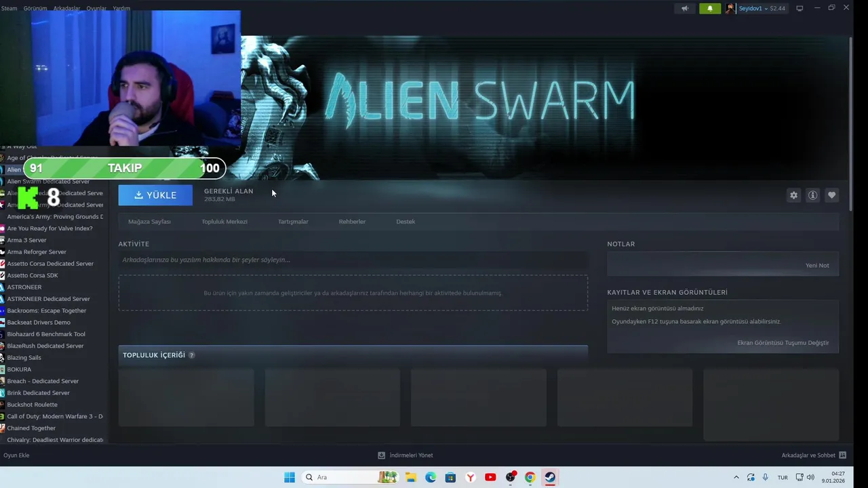
Task: Open Yandex browser from the taskbar
Action: [x=470, y=477]
